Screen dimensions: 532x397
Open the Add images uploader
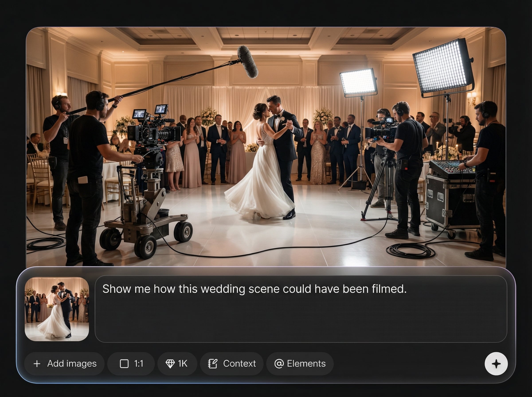(72, 364)
